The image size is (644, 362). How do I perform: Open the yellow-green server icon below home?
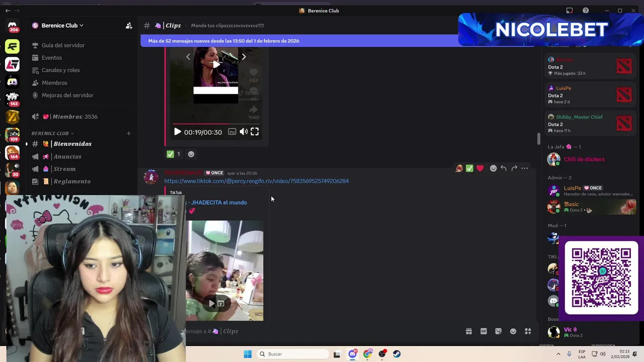(12, 47)
